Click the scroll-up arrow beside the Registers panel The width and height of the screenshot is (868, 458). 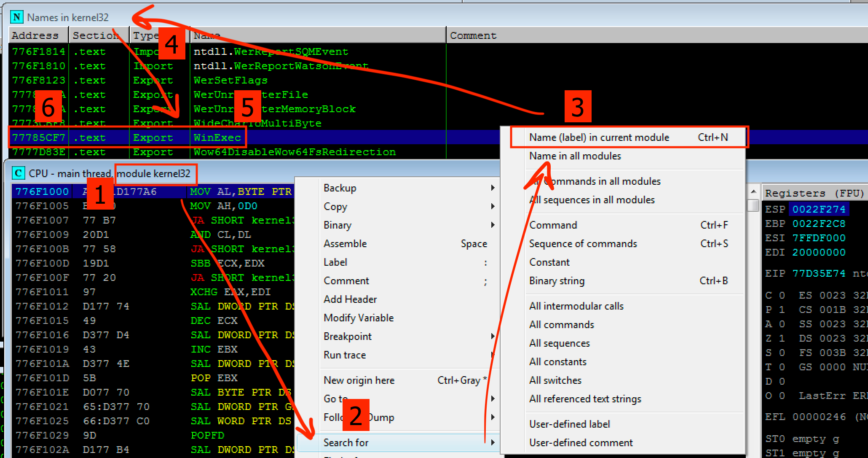(753, 191)
